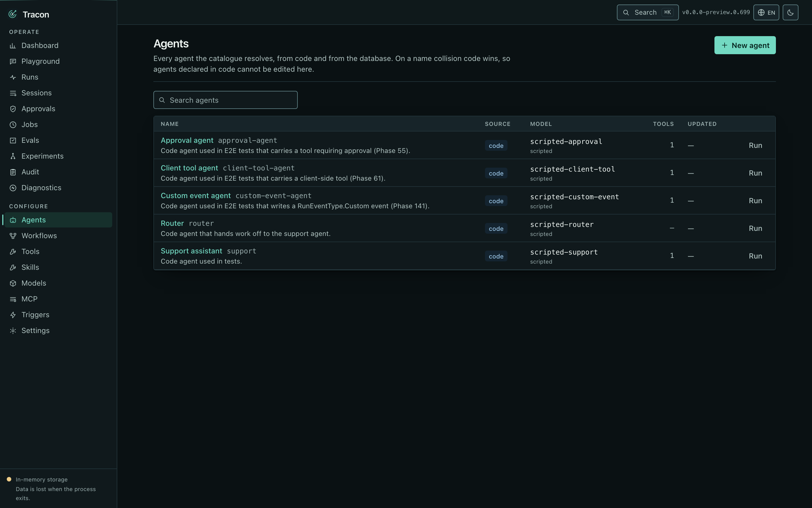
Task: Click the scripted-custom-event model text
Action: (574, 196)
